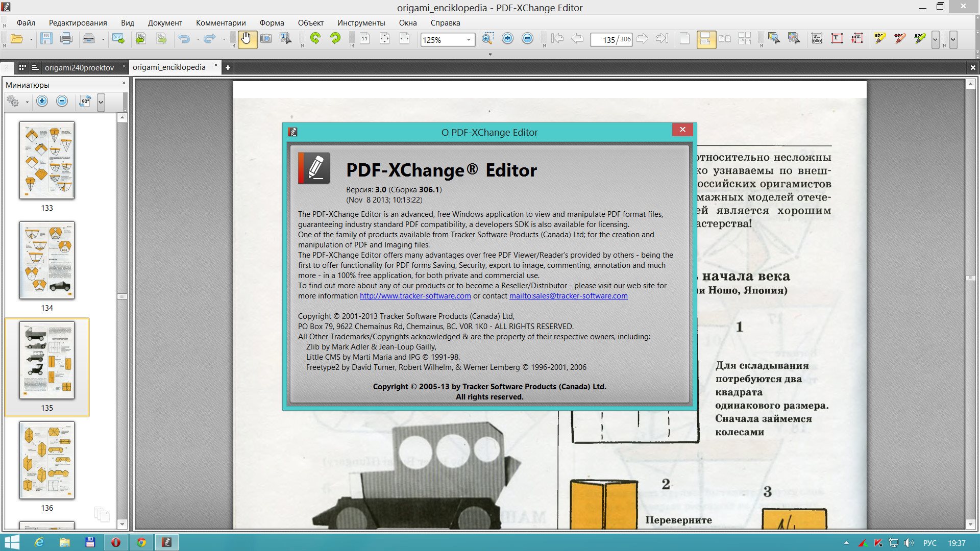The width and height of the screenshot is (980, 551).
Task: Set Actual Size 1:1 view
Action: tap(365, 39)
